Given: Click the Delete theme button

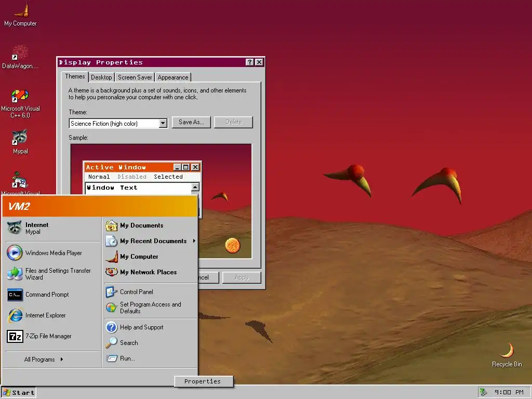Looking at the screenshot, I should (x=233, y=122).
